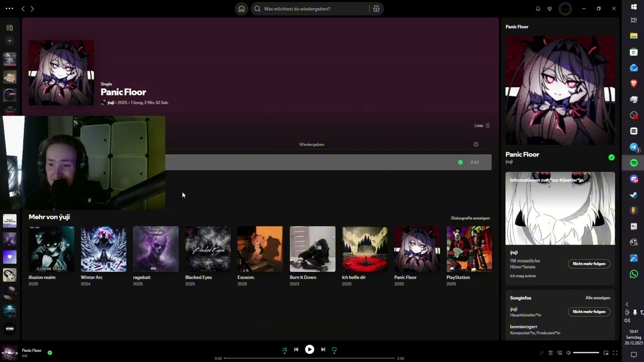Go to Spotify Home via house icon

[242, 9]
